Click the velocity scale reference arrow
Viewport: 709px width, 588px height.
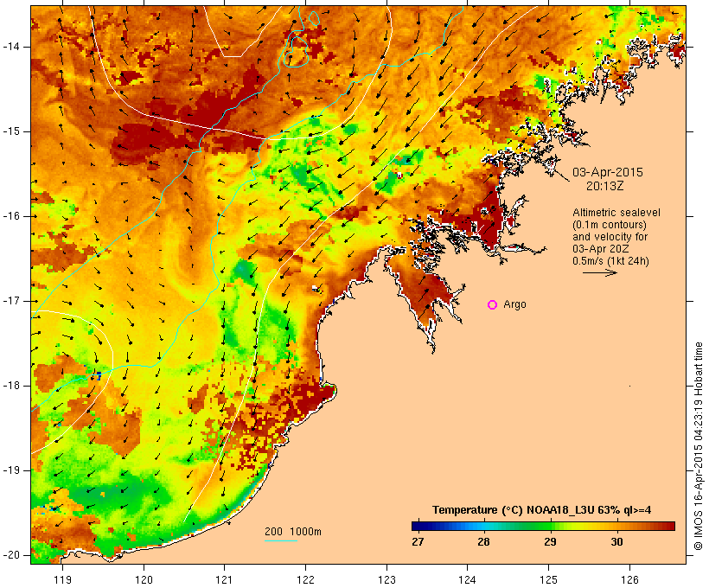tap(600, 272)
